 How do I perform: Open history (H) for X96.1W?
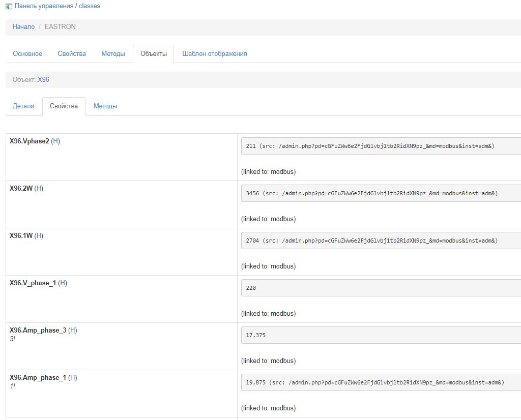tap(39, 235)
